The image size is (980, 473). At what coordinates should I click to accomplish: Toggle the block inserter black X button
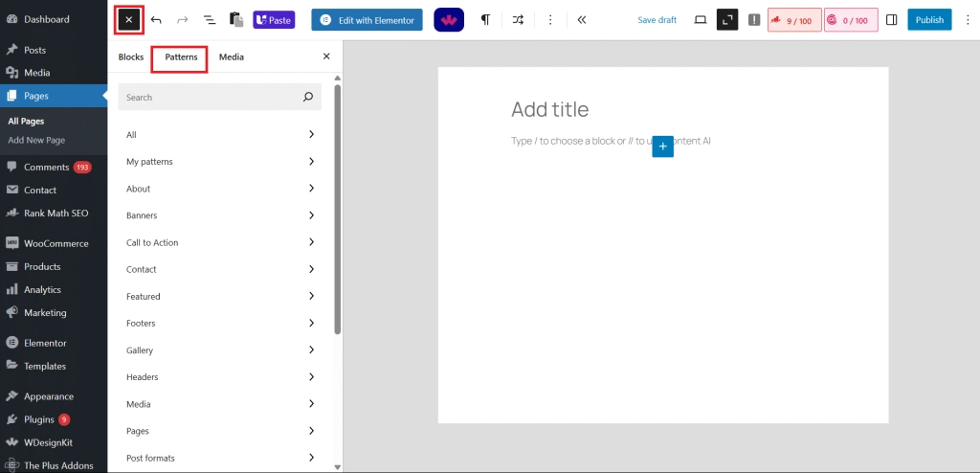click(x=129, y=19)
